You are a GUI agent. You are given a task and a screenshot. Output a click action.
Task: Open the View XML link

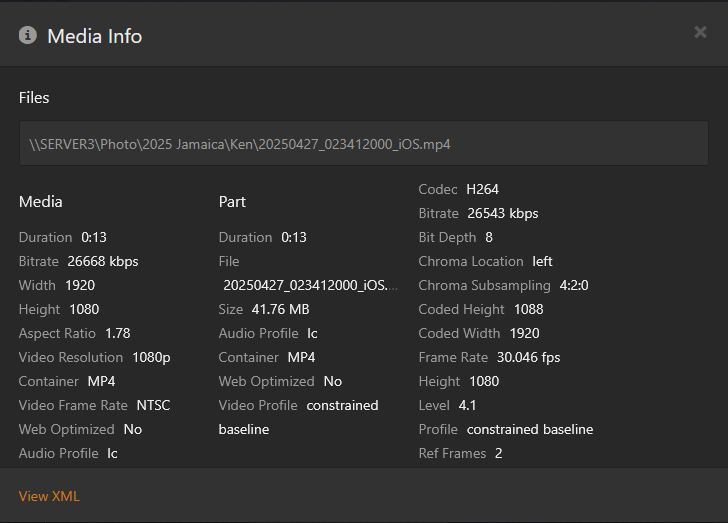49,496
